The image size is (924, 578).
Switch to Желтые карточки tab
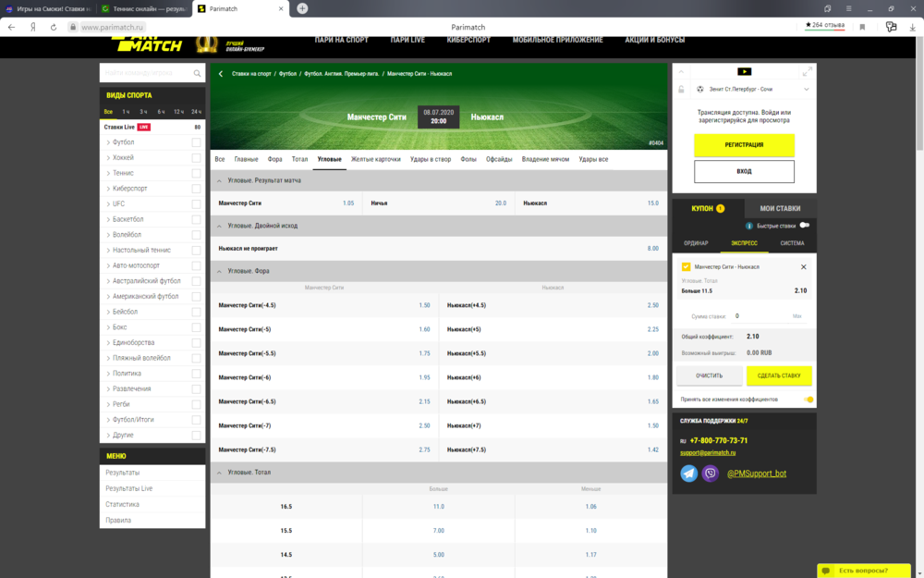(375, 159)
